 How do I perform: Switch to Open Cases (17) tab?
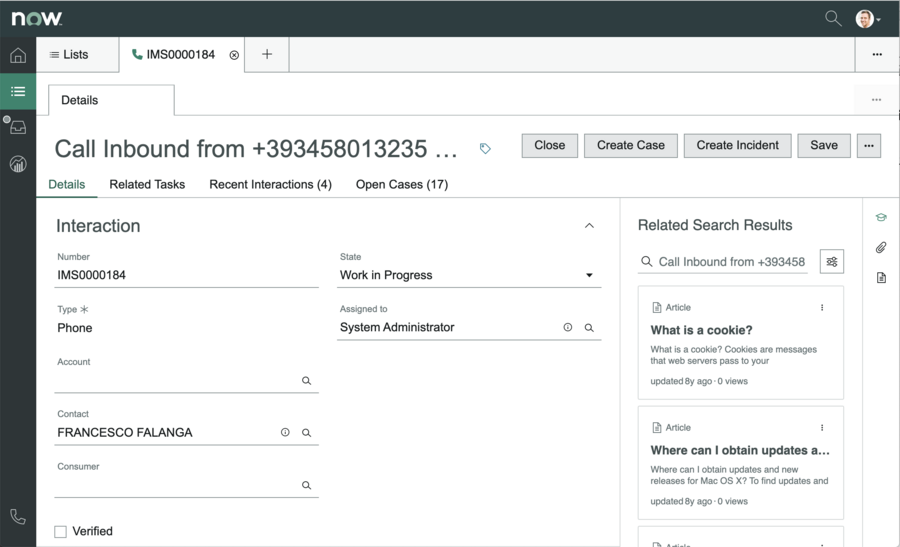(x=402, y=184)
